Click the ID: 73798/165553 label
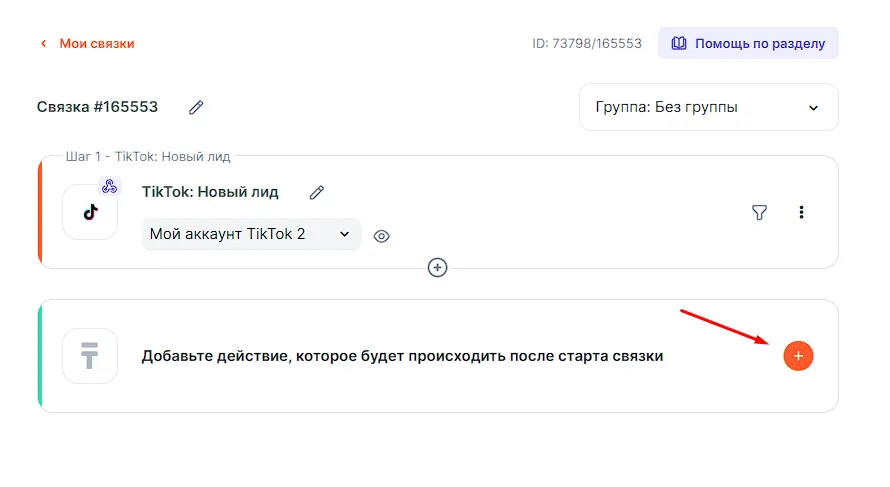This screenshot has width=890, height=487. (586, 44)
